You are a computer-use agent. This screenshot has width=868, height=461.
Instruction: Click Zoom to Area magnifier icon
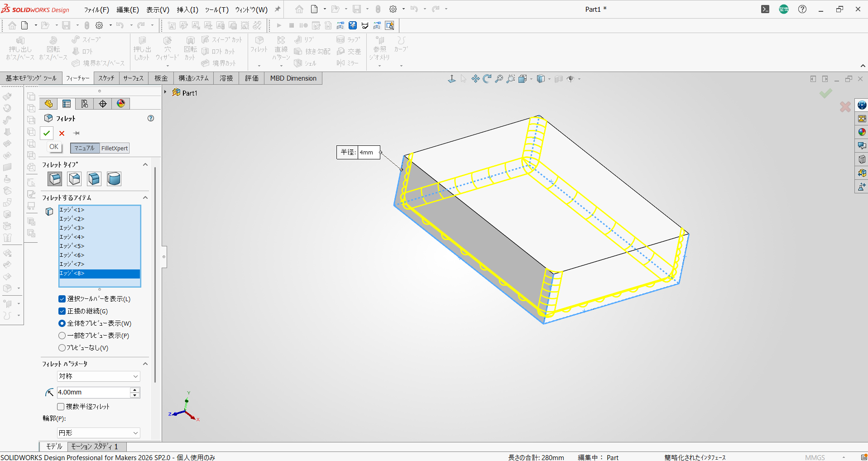(511, 79)
